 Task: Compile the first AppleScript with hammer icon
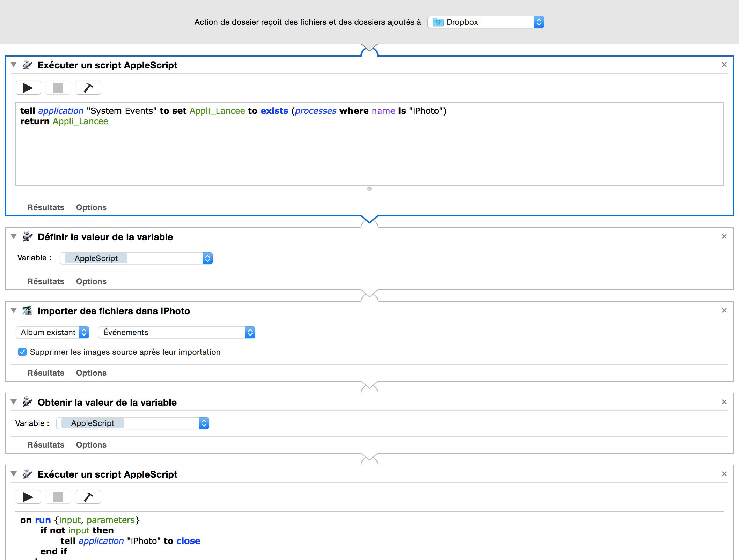tap(88, 88)
